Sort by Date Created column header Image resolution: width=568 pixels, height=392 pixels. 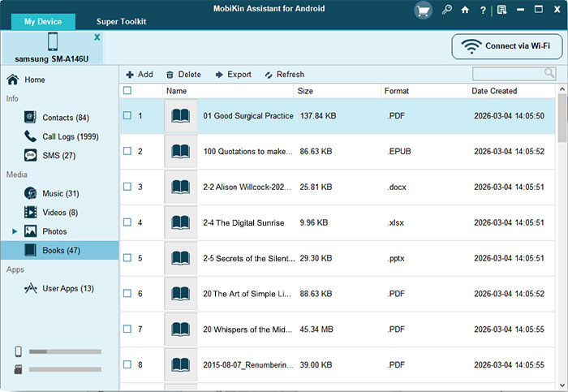[493, 91]
